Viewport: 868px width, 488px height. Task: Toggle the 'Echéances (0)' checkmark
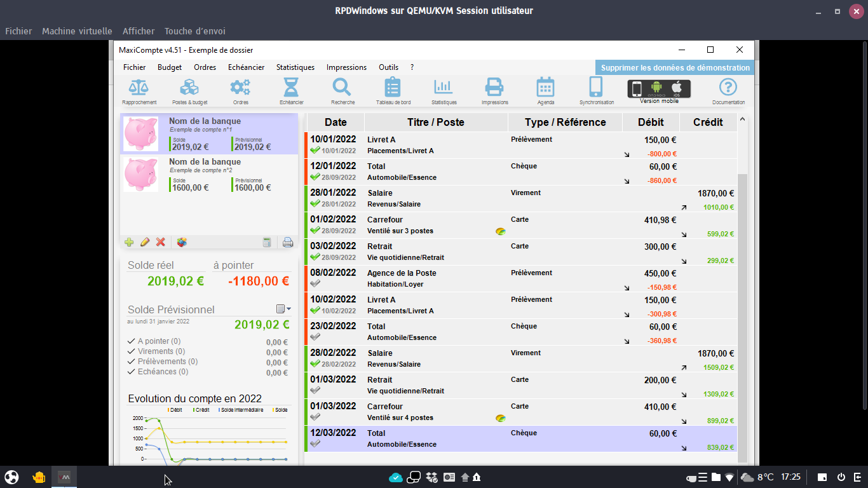(132, 372)
